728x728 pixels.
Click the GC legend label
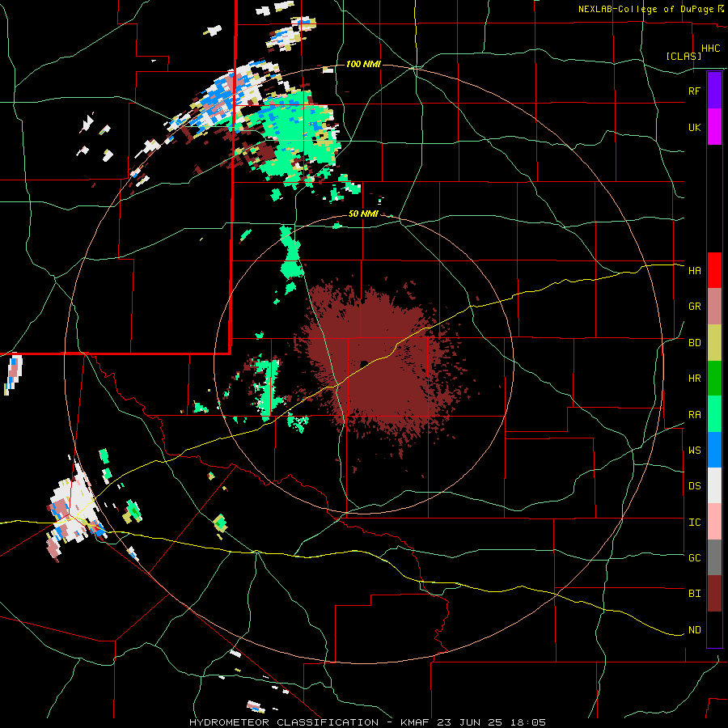[x=694, y=558]
